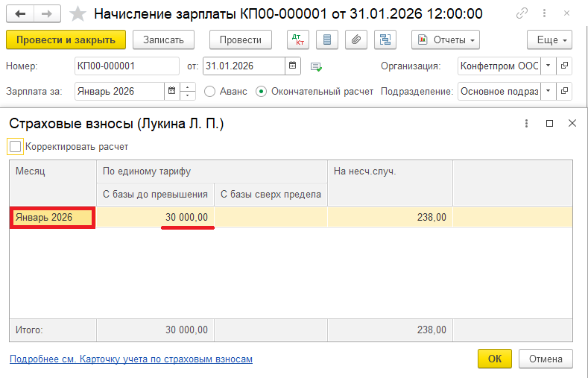
Task: Click the Записать button
Action: coord(163,40)
